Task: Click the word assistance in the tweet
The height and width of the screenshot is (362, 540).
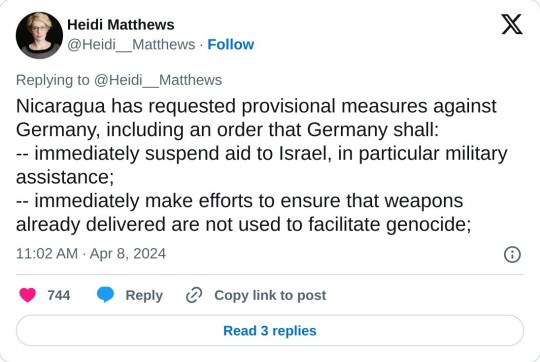Action: coord(65,177)
